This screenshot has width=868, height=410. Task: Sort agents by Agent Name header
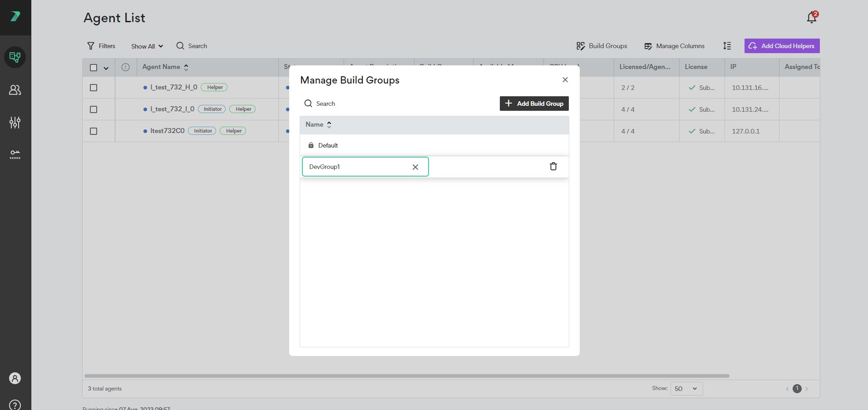(x=165, y=67)
